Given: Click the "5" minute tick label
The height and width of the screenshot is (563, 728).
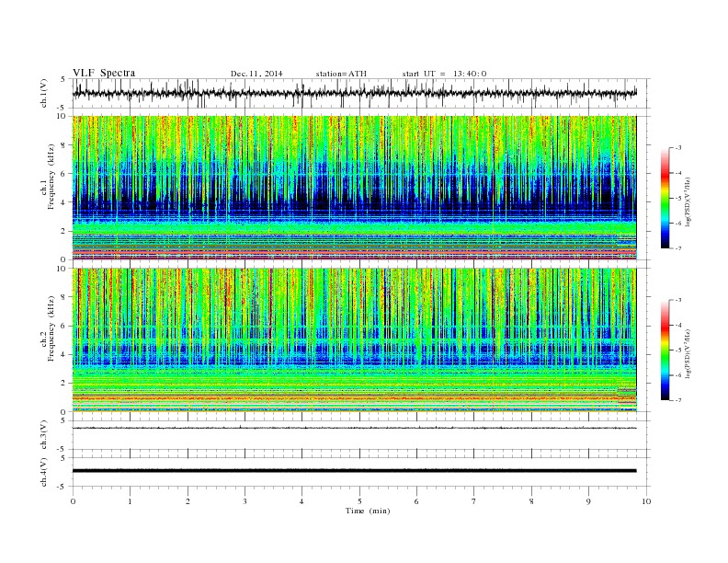Looking at the screenshot, I should click(x=359, y=501).
